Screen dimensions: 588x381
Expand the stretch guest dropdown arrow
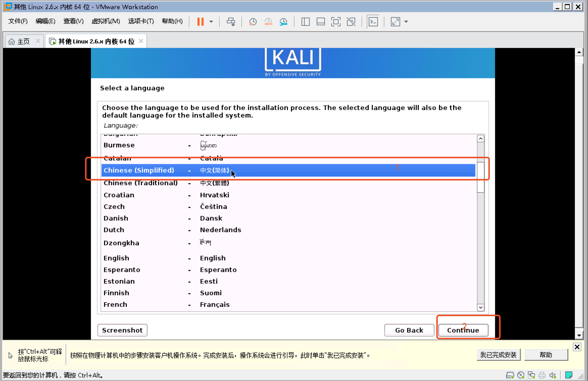pos(406,22)
